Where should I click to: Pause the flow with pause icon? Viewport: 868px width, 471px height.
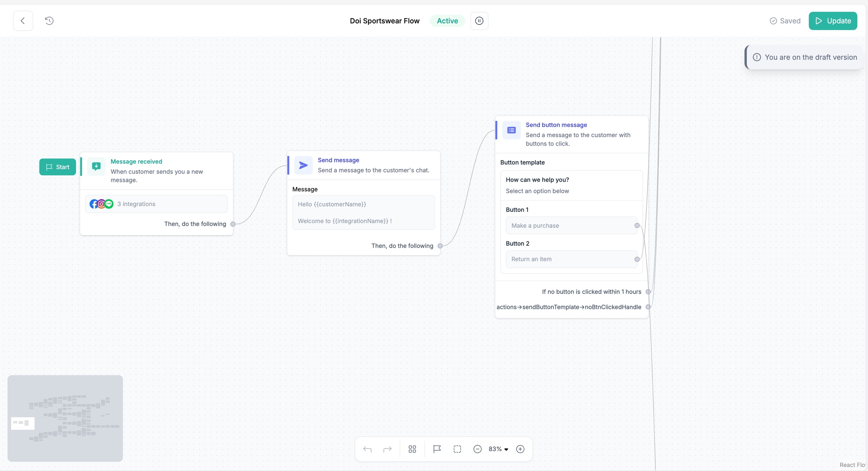(x=479, y=21)
